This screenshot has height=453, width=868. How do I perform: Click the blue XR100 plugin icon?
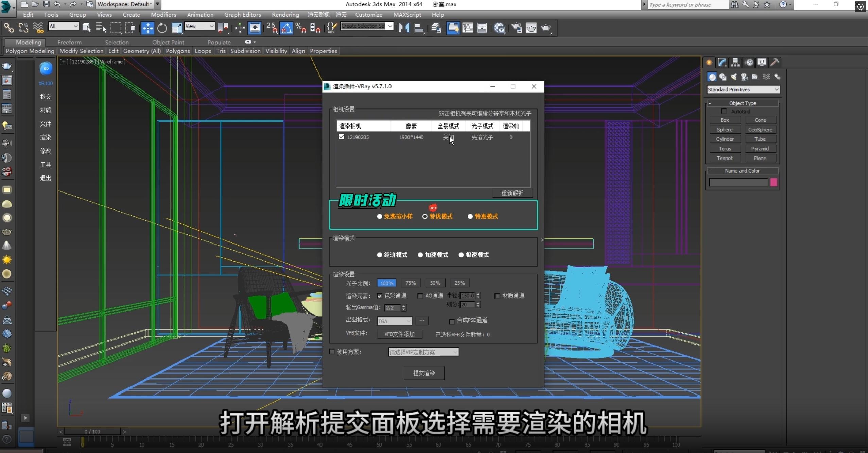46,69
